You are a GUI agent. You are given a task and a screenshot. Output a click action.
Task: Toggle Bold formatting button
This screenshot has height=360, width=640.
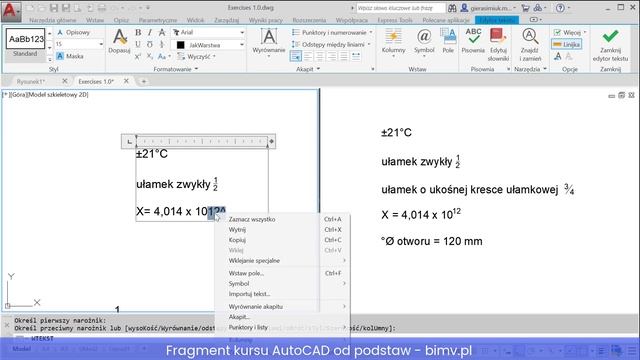click(138, 32)
